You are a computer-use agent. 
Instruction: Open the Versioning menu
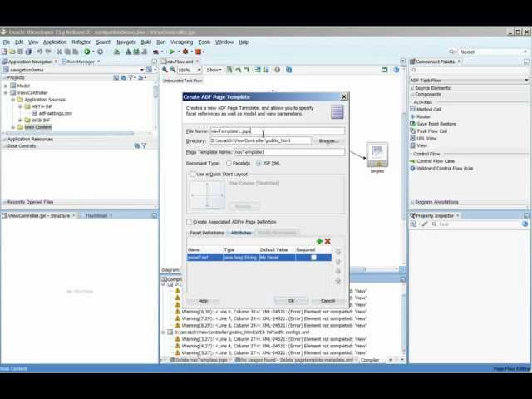(x=181, y=42)
